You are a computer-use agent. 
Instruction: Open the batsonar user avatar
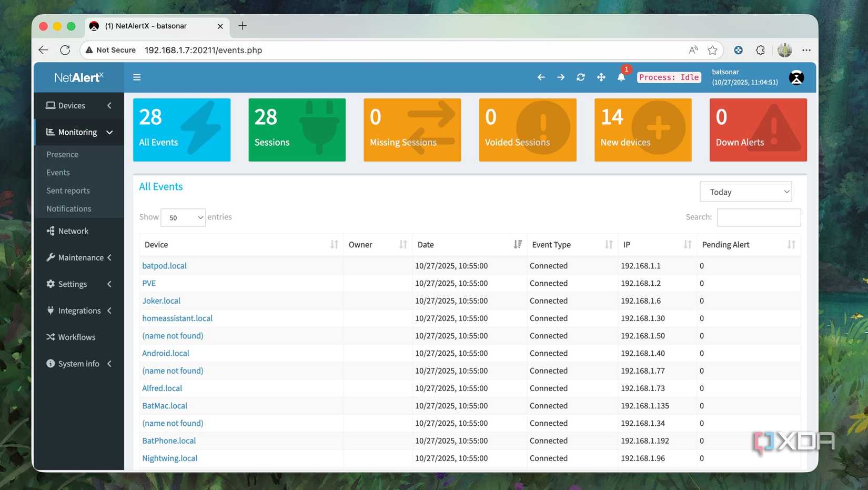tap(796, 77)
